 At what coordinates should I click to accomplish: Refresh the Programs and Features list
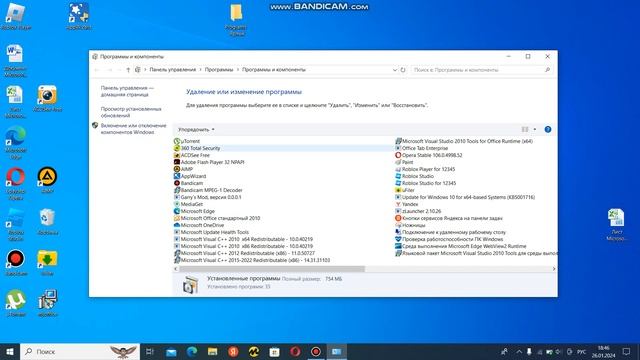(x=403, y=70)
